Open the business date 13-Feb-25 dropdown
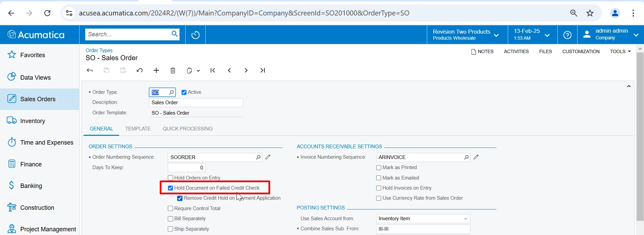This screenshot has height=235, width=644. 532,35
